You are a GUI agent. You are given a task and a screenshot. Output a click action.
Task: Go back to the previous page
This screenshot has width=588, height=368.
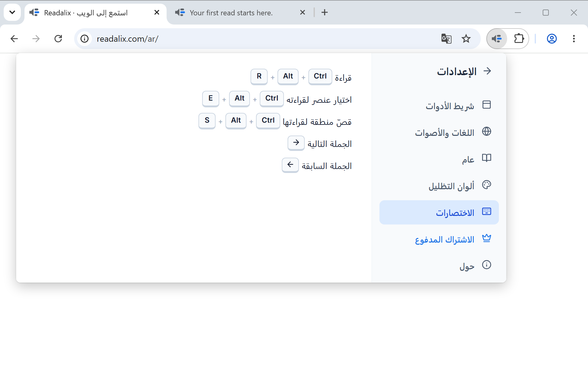[x=14, y=39]
